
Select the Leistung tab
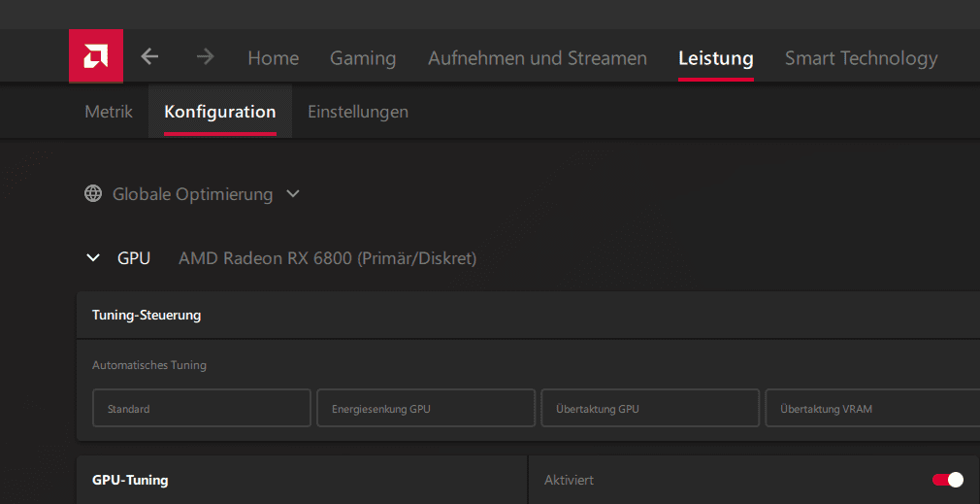click(716, 58)
